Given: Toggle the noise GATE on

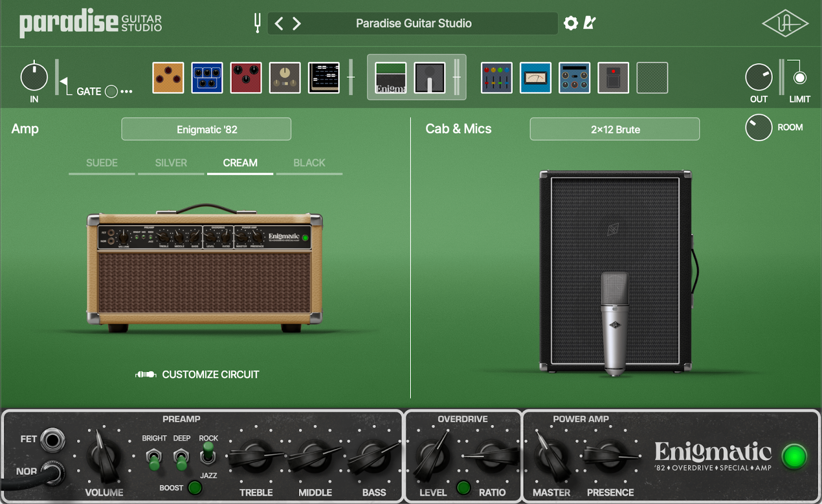Looking at the screenshot, I should point(111,91).
